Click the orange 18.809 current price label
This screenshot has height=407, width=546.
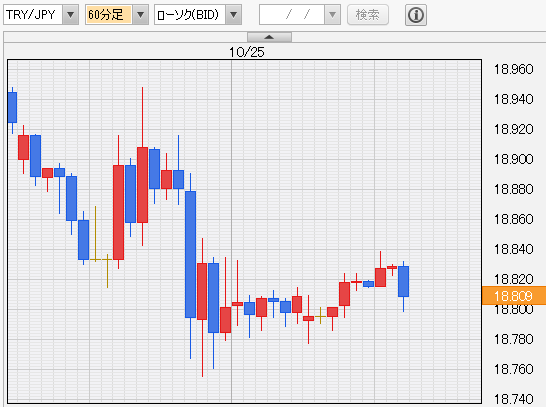514,296
